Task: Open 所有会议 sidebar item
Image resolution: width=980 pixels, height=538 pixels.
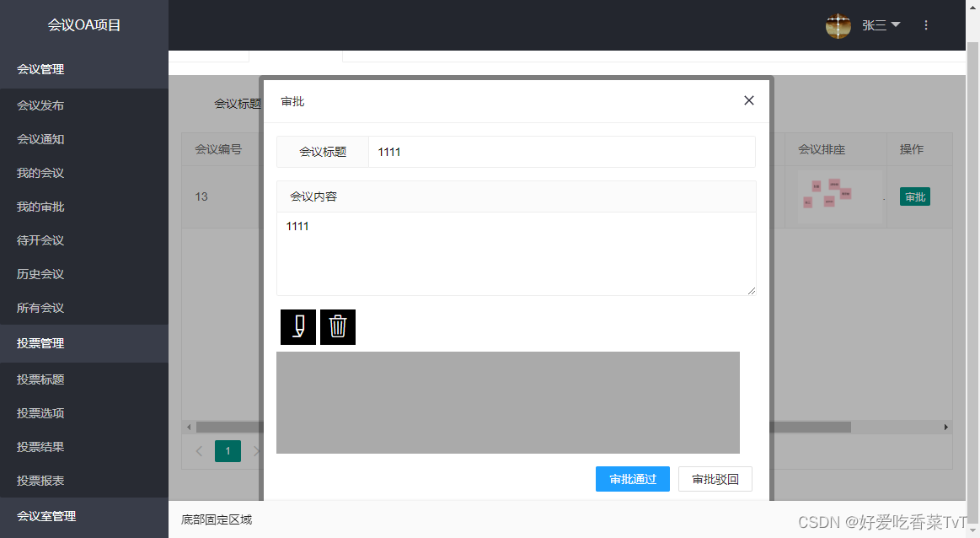Action: click(x=84, y=308)
